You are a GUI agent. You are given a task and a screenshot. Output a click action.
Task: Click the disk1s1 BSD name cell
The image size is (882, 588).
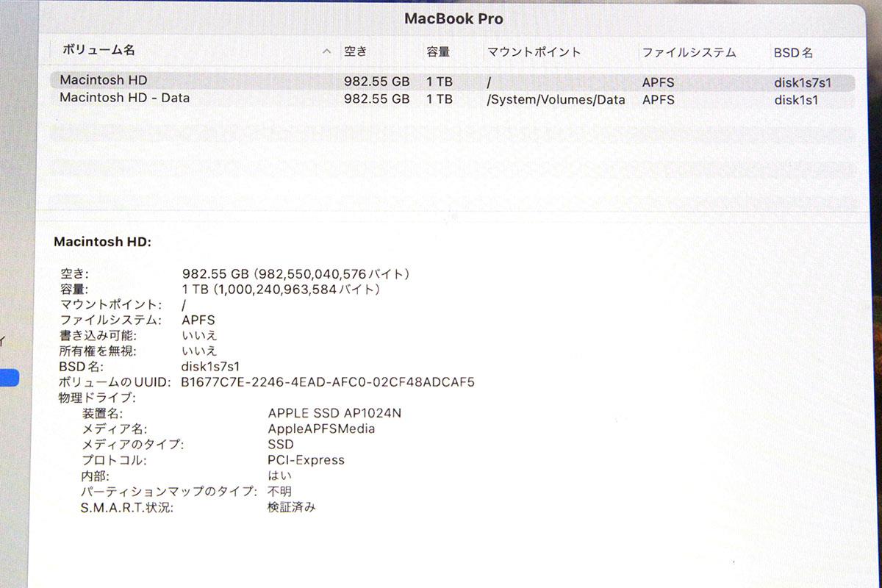coord(796,101)
